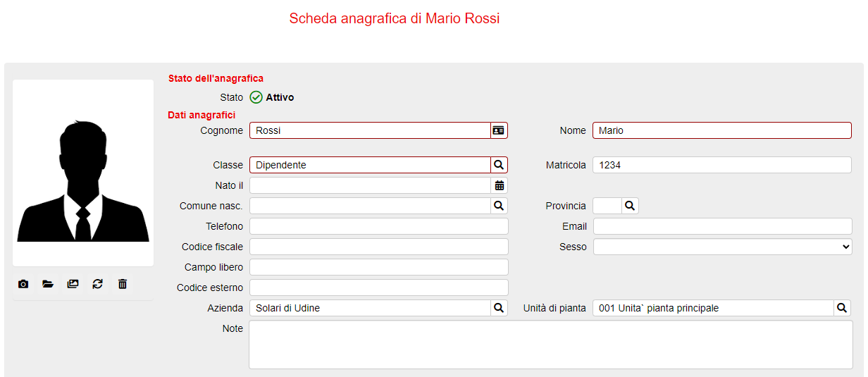Refresh the photo with the rotating arrows icon

coord(97,284)
